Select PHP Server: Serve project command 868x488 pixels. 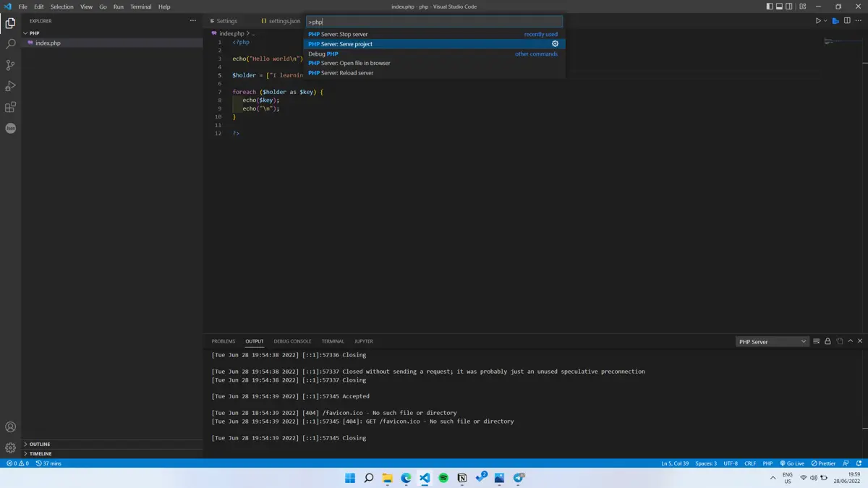[434, 44]
